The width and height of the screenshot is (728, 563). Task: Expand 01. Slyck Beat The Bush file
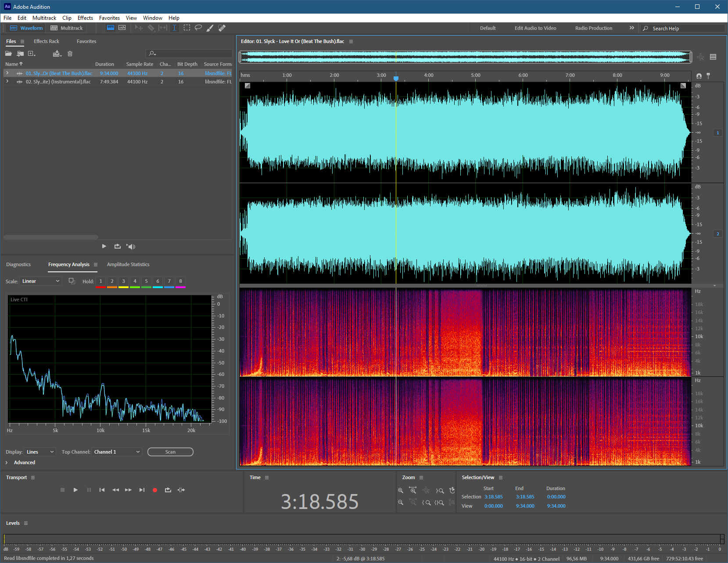tap(7, 73)
